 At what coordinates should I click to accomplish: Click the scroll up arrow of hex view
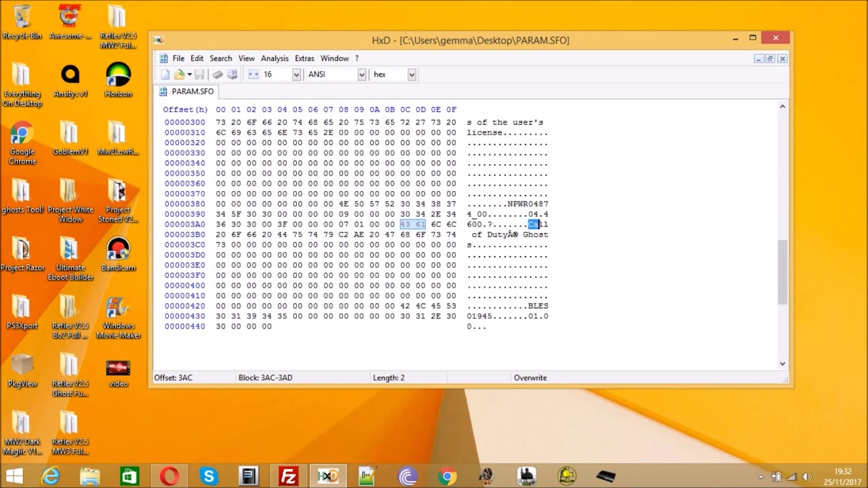(782, 106)
